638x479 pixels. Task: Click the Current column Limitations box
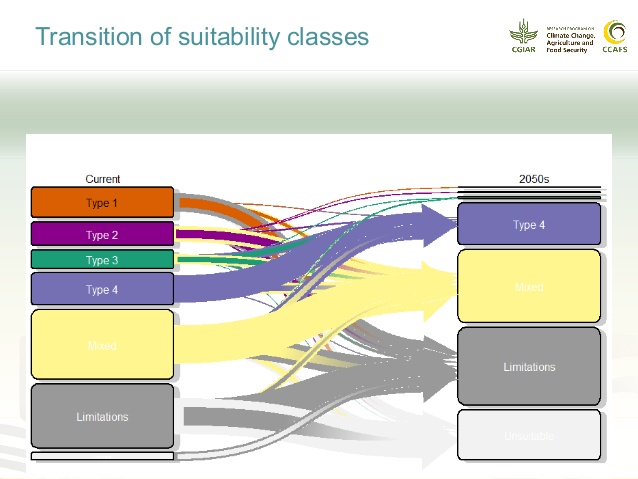tap(103, 416)
